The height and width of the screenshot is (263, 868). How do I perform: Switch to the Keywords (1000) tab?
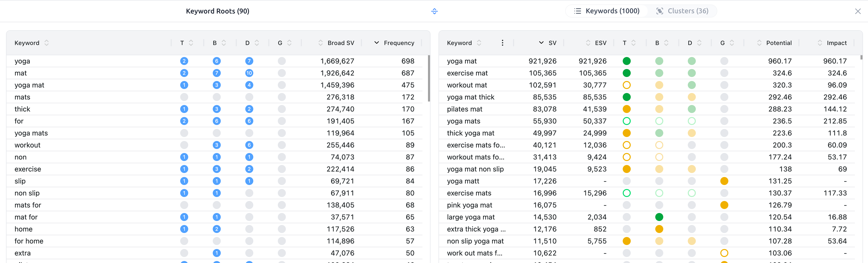613,11
